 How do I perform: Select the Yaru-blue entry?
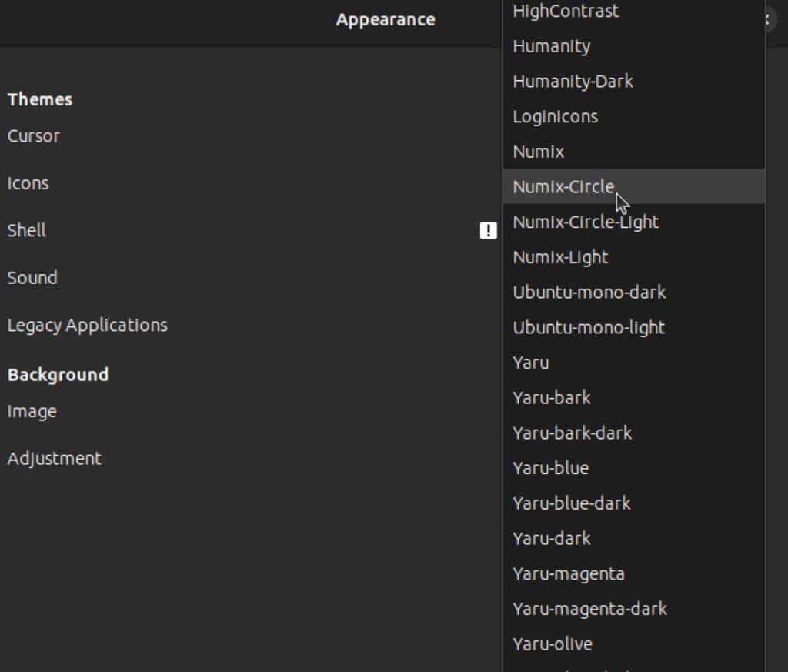click(634, 468)
